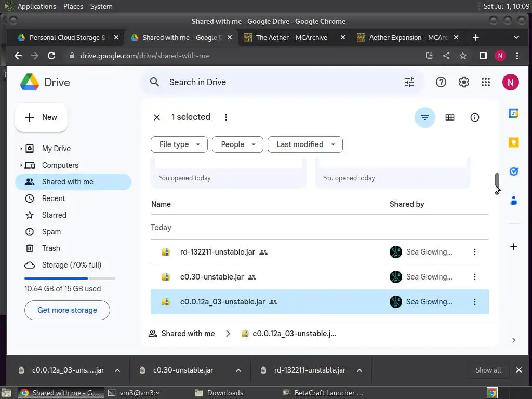Open Chrome profile avatar in toolbar
The width and height of the screenshot is (532, 399).
click(x=500, y=56)
